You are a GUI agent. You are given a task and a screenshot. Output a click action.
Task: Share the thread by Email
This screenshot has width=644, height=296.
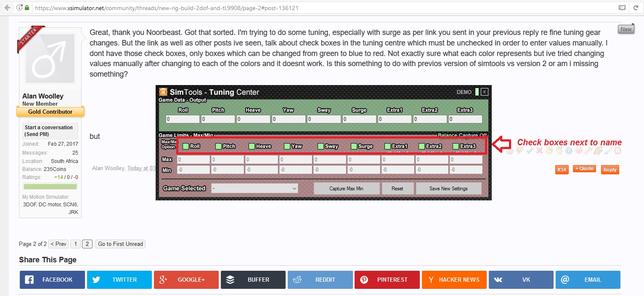pos(588,280)
